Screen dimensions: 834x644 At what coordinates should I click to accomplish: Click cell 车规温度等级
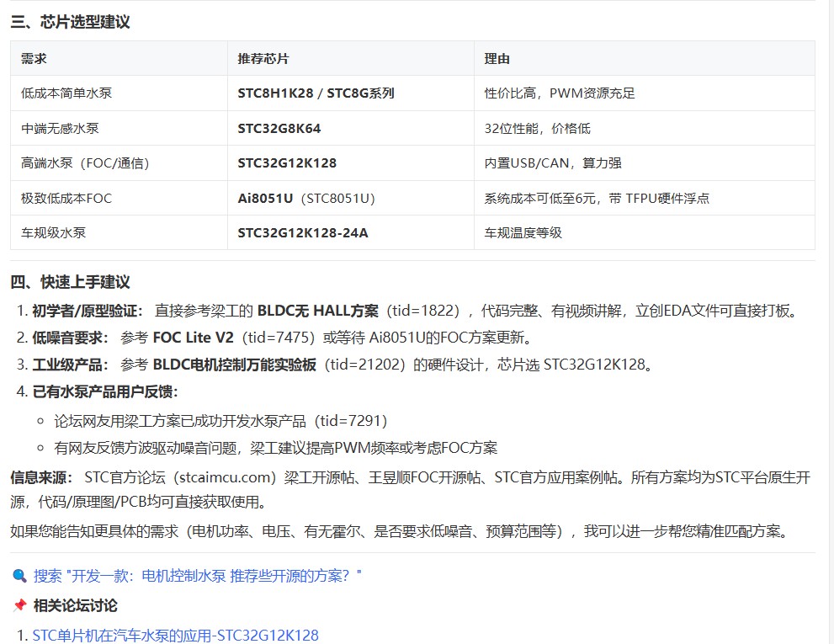tap(645, 232)
